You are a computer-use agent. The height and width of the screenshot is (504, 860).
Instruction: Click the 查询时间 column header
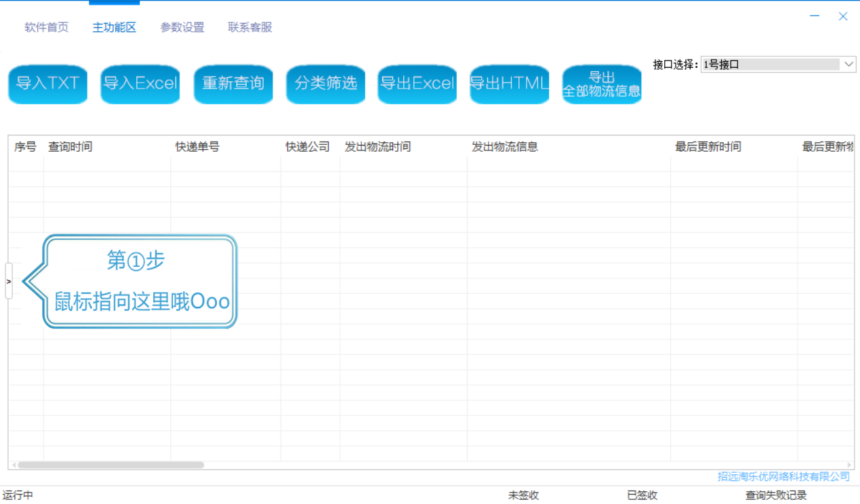[x=70, y=147]
